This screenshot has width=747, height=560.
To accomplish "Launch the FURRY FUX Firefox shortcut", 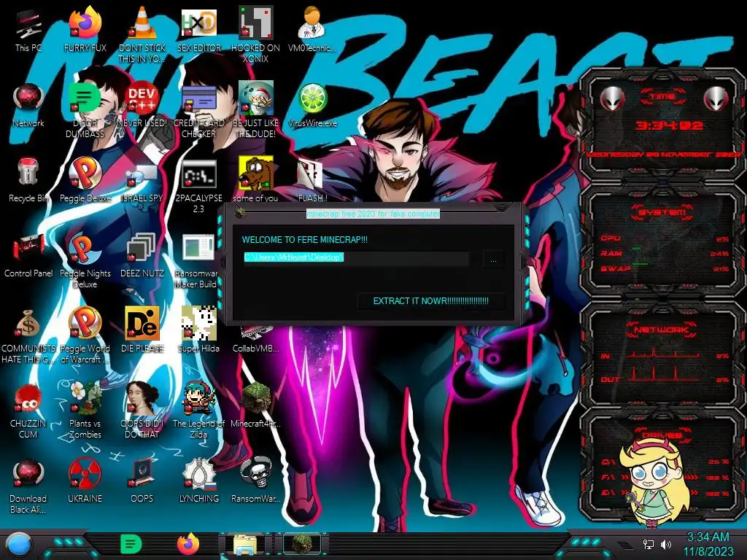I will [x=85, y=29].
